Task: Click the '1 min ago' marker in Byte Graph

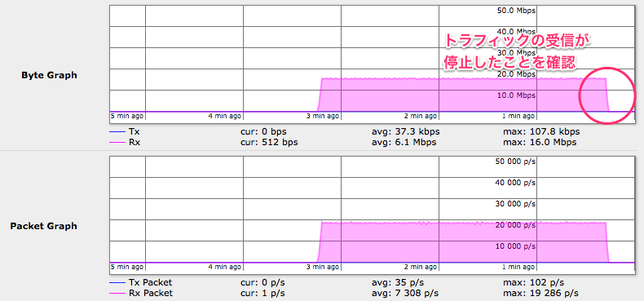Action: pos(518,116)
